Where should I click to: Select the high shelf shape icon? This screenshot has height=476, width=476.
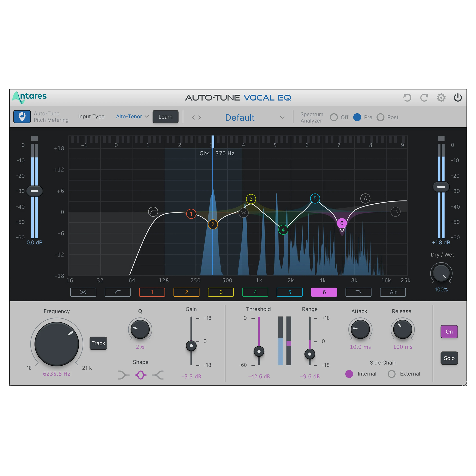point(158,375)
